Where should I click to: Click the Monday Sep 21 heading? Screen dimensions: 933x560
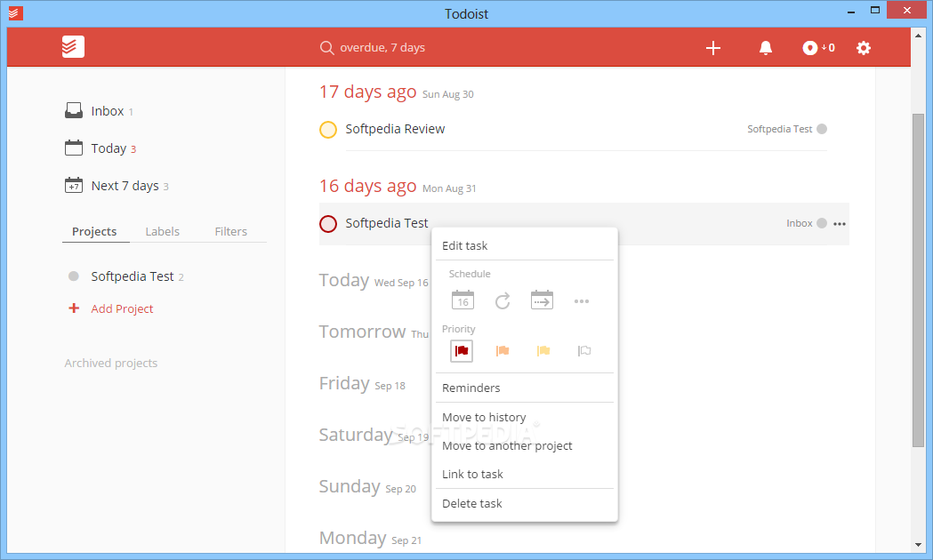point(370,538)
